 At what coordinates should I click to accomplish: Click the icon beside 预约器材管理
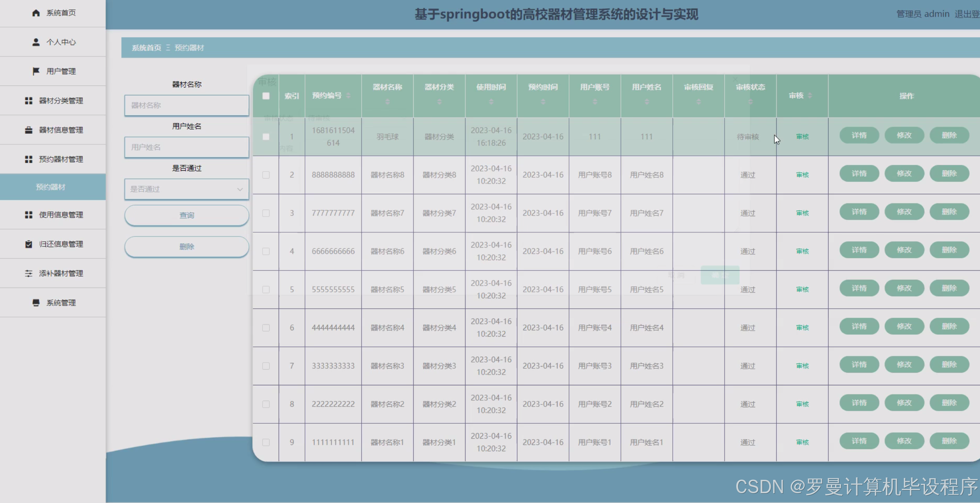click(x=29, y=159)
